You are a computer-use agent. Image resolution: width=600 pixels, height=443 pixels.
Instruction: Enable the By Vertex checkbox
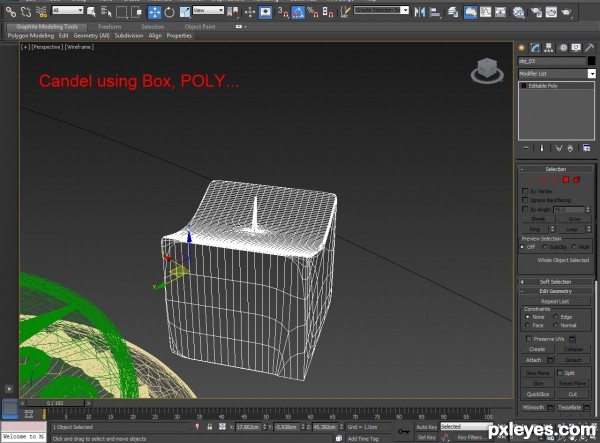point(525,191)
